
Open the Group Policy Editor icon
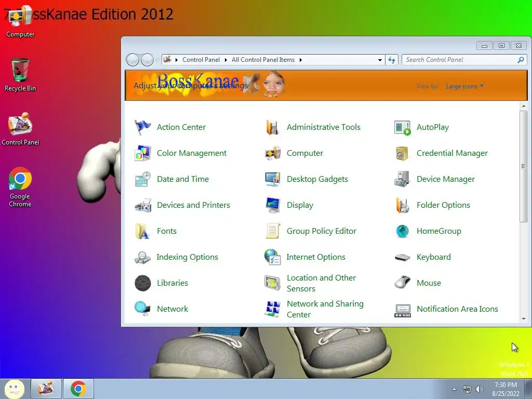tap(272, 231)
